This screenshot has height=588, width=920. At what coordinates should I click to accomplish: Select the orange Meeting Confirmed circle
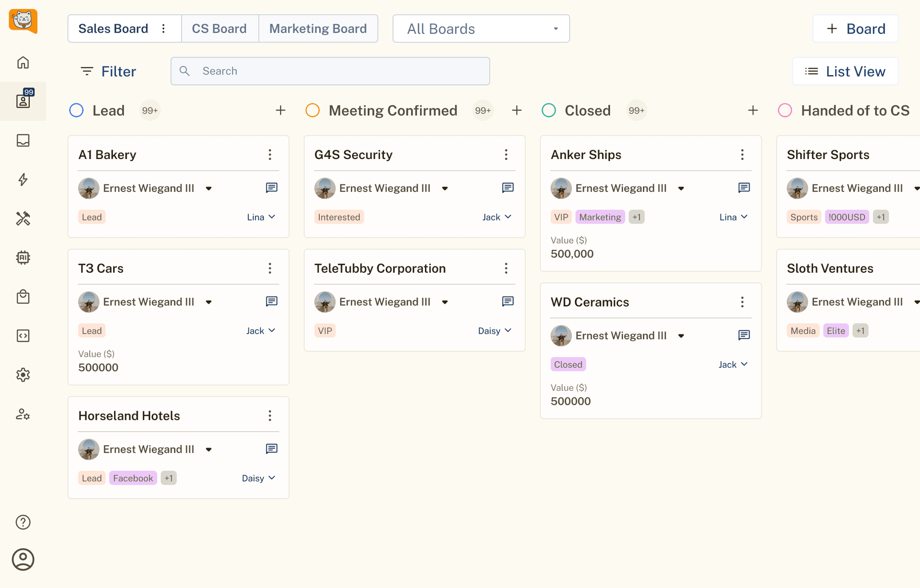coord(313,111)
